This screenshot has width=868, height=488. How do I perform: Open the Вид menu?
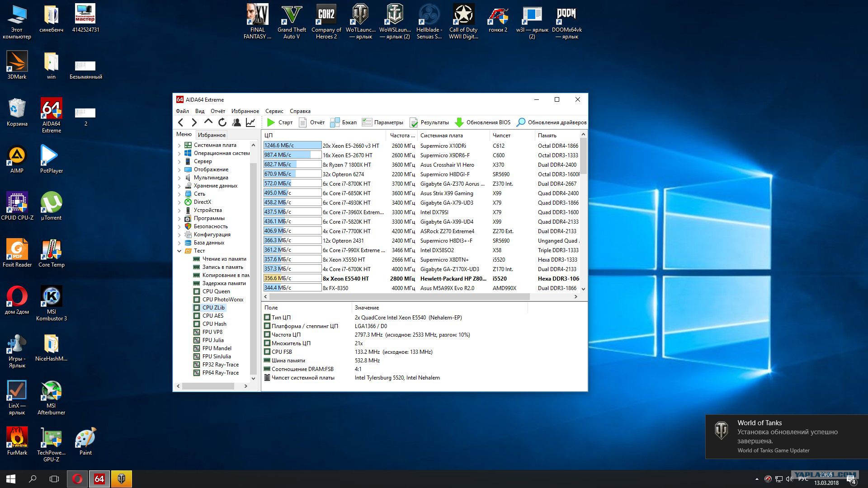click(x=200, y=111)
